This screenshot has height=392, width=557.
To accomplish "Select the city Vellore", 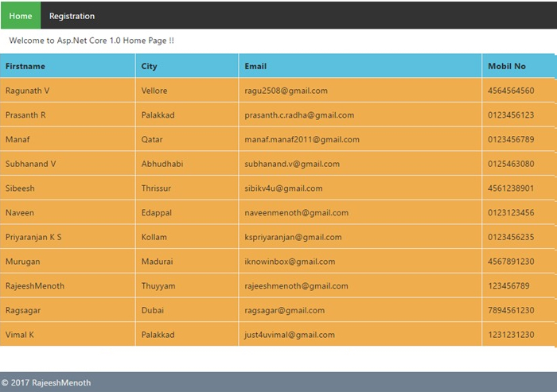I will pyautogui.click(x=154, y=91).
